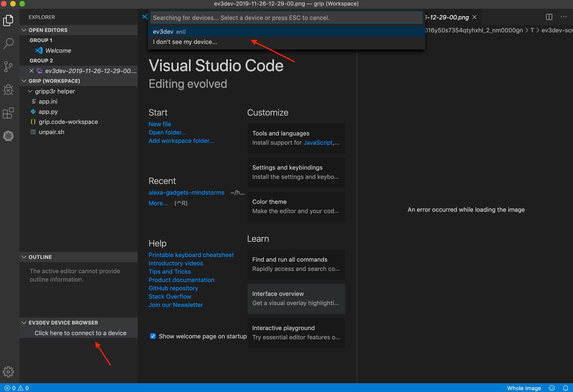Click GROUP 2 header in Open Editors
The height and width of the screenshot is (392, 573).
(x=41, y=61)
